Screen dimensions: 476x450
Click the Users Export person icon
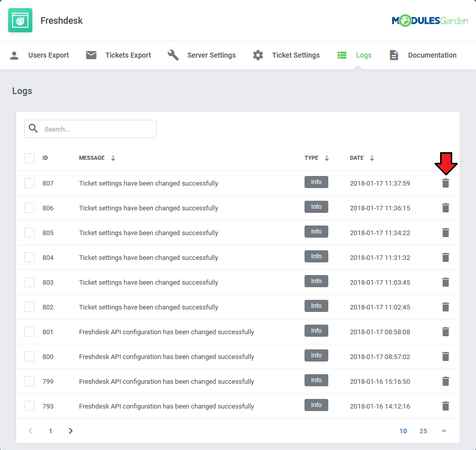pyautogui.click(x=14, y=55)
